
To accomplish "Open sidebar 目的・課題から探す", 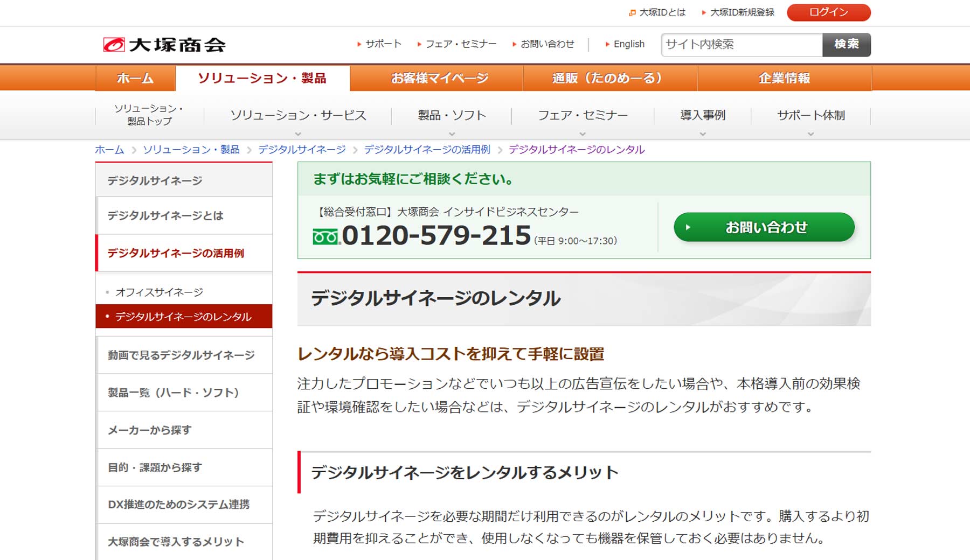I will [184, 467].
